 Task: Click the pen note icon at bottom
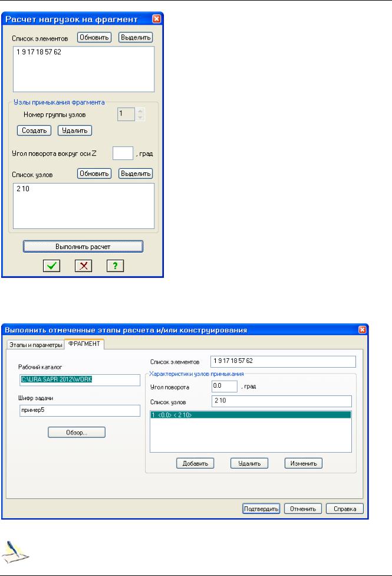point(15,552)
